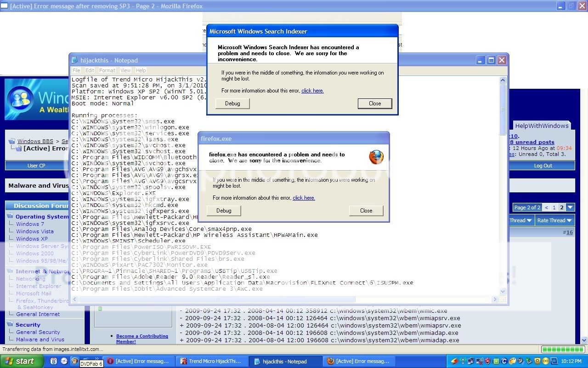Go to page 1 of the thread

[x=554, y=207]
